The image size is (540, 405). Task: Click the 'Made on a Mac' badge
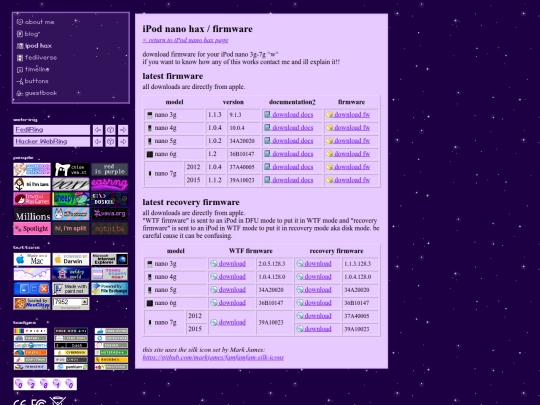32,259
